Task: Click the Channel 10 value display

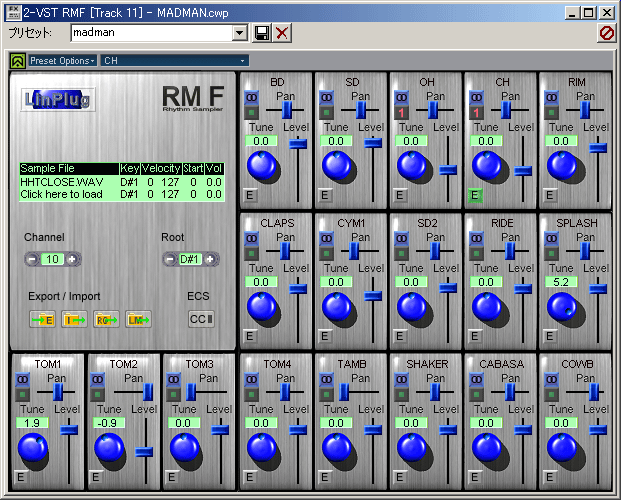Action: (52, 259)
